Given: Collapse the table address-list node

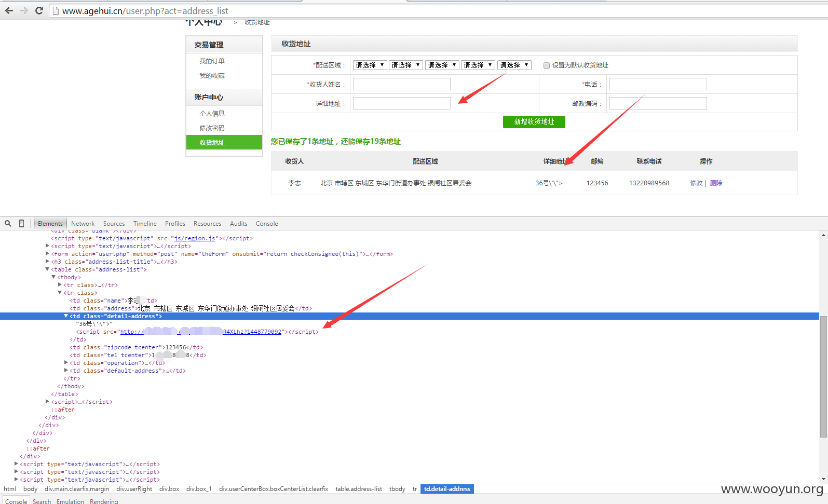Looking at the screenshot, I should pyautogui.click(x=47, y=269).
